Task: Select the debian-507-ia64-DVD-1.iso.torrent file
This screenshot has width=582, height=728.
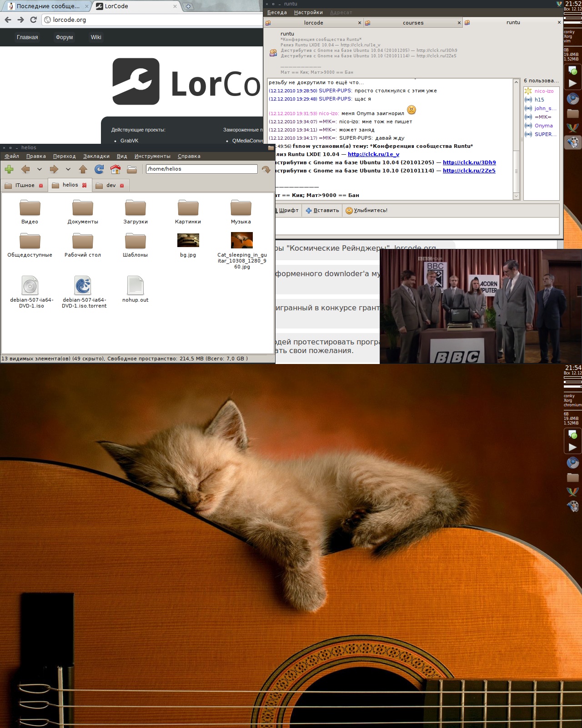Action: 84,292
